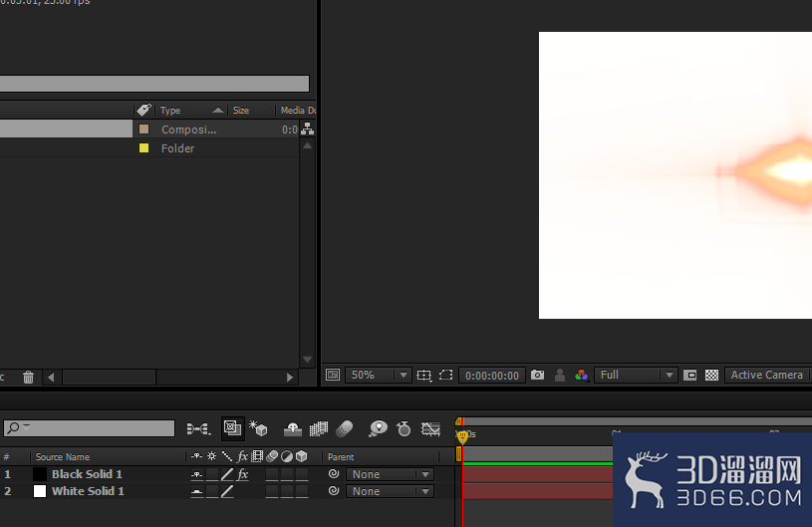The width and height of the screenshot is (812, 527).
Task: Open project flowchart view icon
Action: pyautogui.click(x=308, y=129)
